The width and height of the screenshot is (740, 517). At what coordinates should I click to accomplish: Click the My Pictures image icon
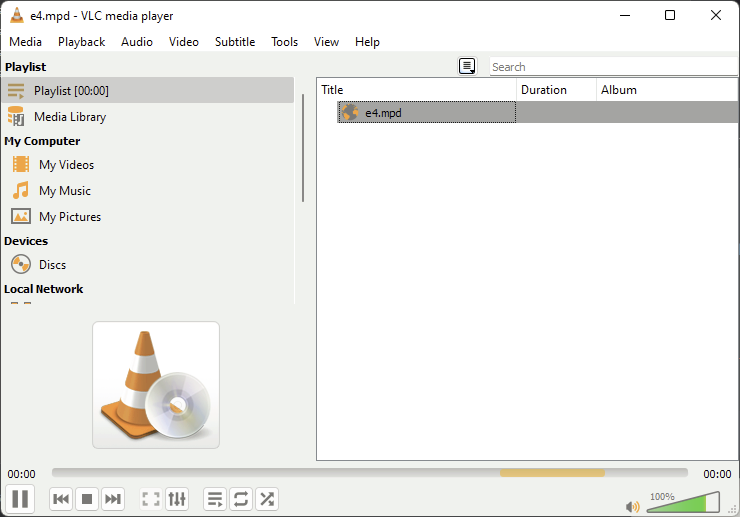click(21, 216)
